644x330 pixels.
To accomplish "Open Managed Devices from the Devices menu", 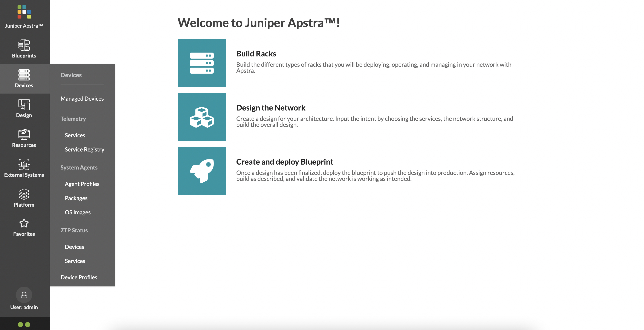I will (82, 99).
